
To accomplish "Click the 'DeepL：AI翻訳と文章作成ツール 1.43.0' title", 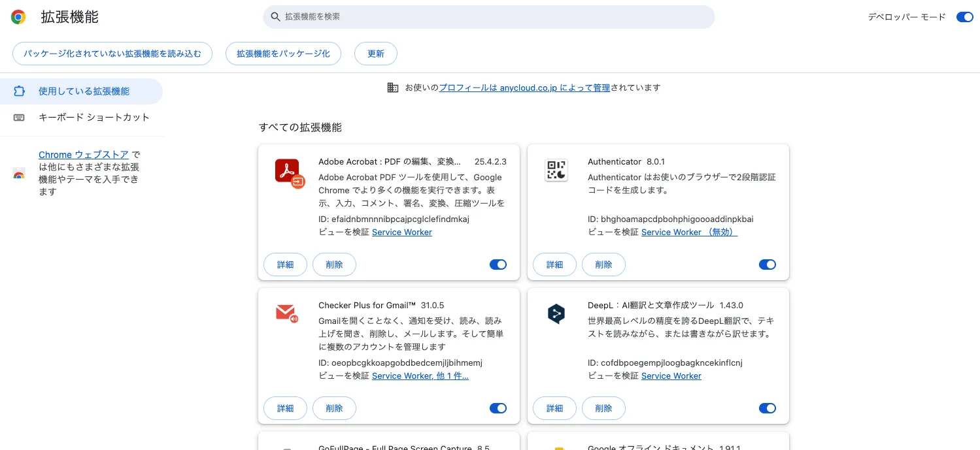I will 666,306.
